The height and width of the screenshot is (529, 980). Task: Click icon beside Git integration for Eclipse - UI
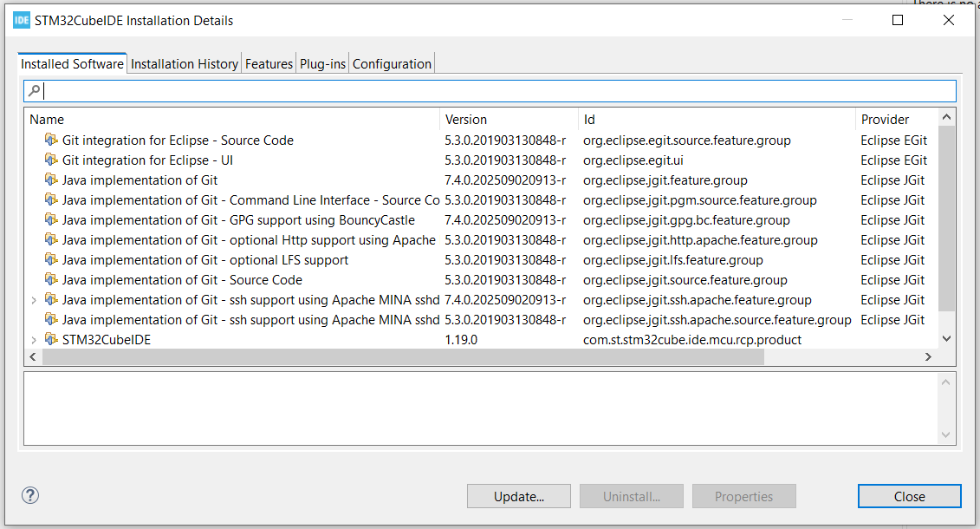(x=51, y=160)
